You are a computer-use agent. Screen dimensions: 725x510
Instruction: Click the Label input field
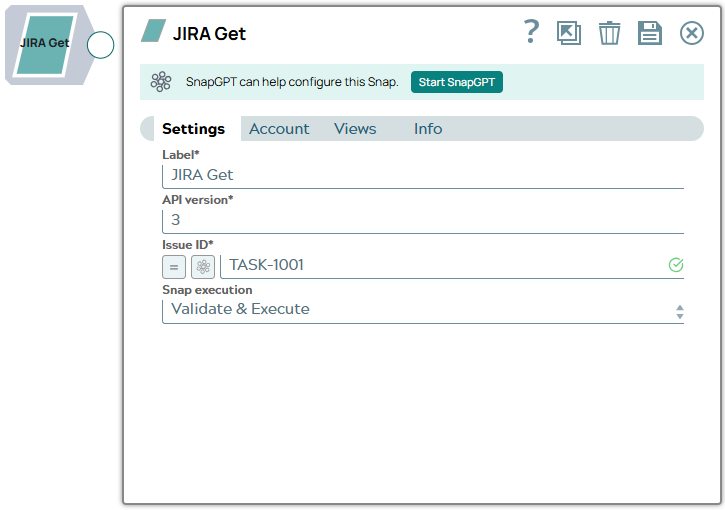423,176
